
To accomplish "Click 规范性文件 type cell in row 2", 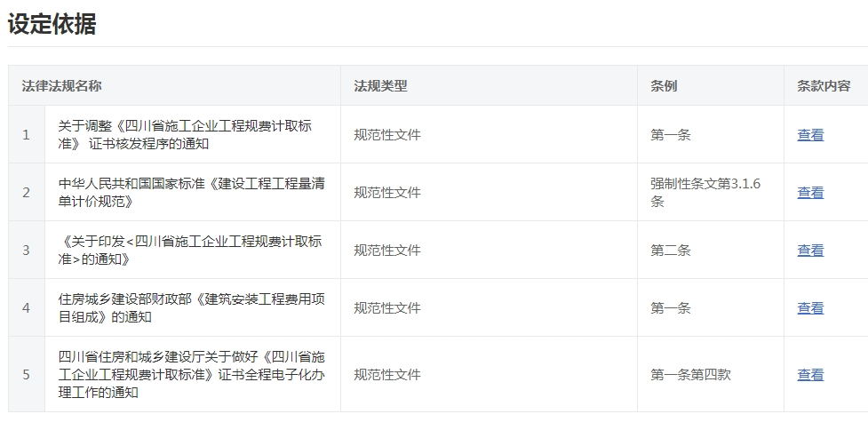I will (387, 193).
